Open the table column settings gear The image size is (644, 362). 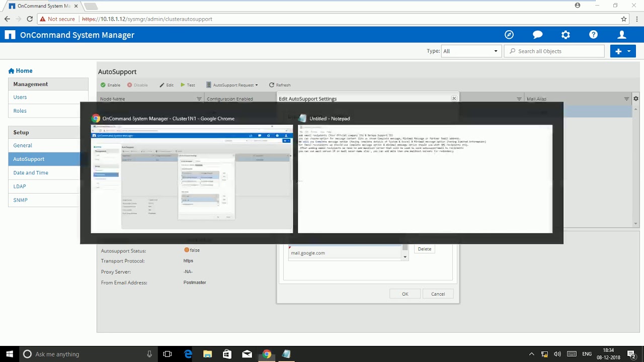(636, 99)
